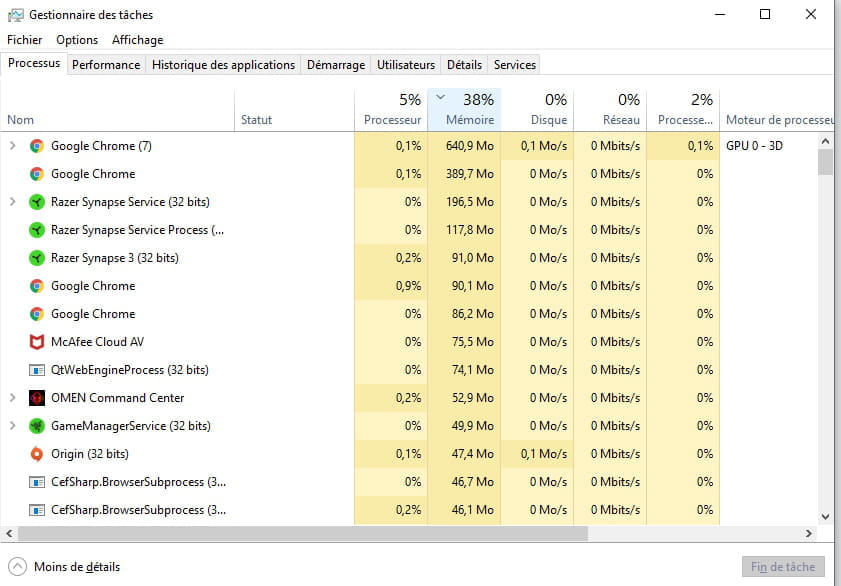Click the sort arrow above Mémoire percentage
The image size is (841, 586).
pyautogui.click(x=440, y=97)
